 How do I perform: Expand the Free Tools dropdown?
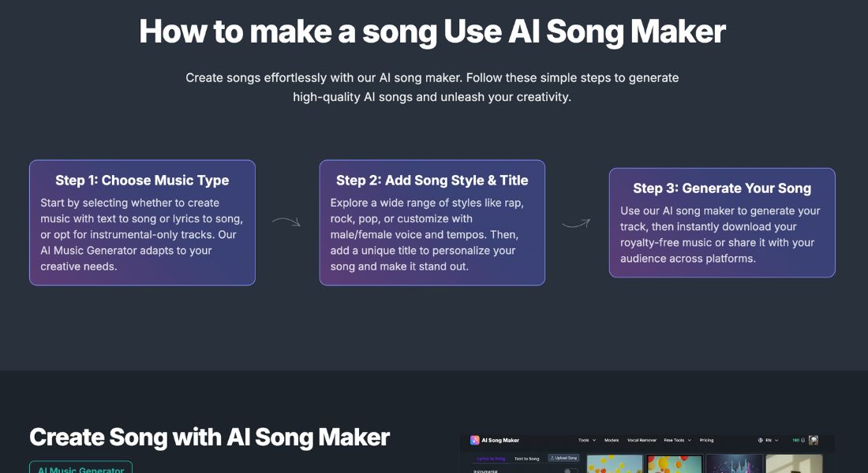point(678,441)
